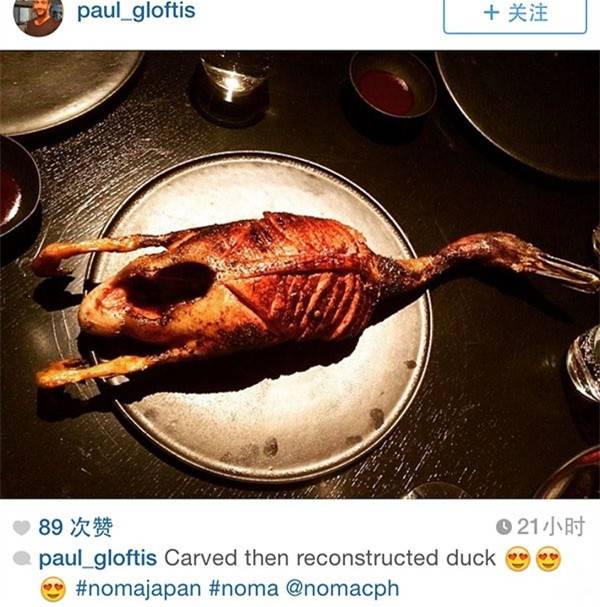Tap the gray heart like icon

pyautogui.click(x=22, y=527)
